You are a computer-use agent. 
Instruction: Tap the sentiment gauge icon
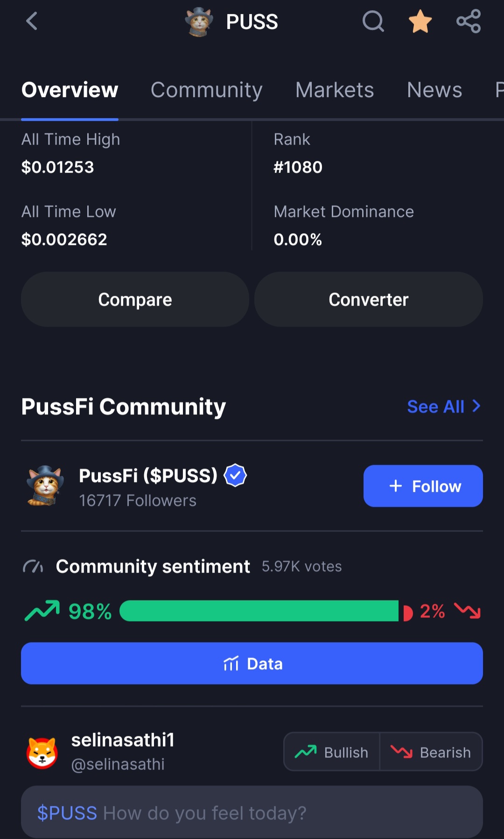pyautogui.click(x=33, y=566)
